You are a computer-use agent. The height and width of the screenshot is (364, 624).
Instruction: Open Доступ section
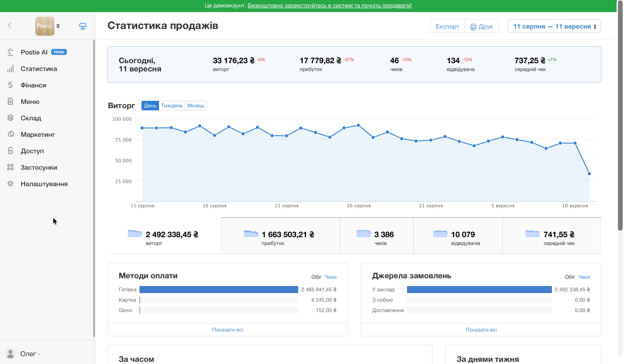[x=32, y=151]
